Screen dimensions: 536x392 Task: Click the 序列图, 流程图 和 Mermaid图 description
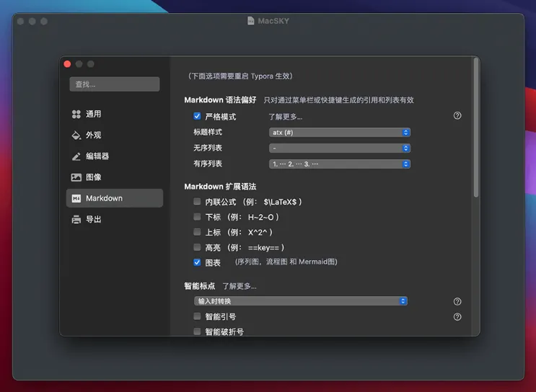point(286,262)
